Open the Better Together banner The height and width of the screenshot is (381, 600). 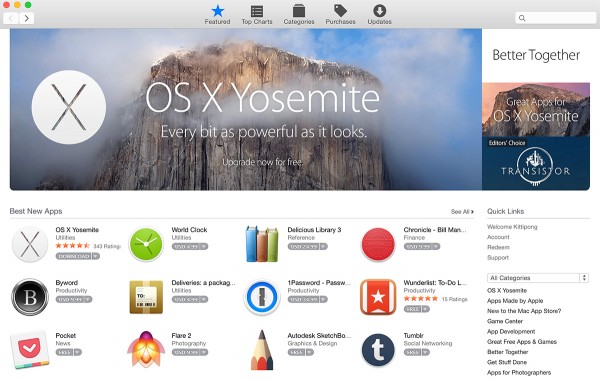(536, 55)
